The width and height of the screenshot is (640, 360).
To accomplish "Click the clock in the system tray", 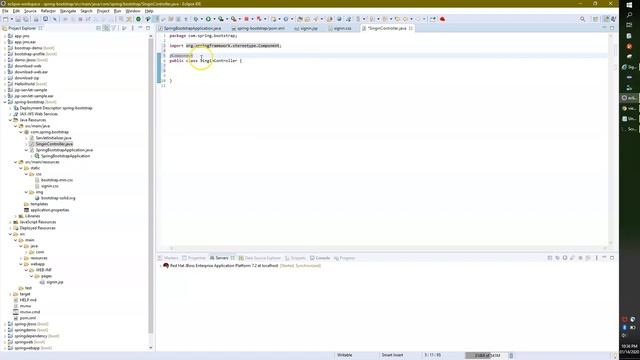I will 629,349.
